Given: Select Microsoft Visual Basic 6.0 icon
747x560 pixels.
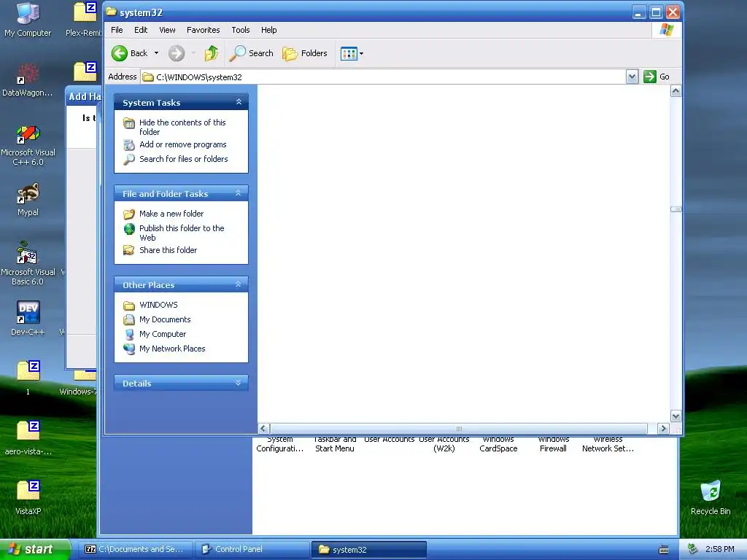Looking at the screenshot, I should [28, 263].
